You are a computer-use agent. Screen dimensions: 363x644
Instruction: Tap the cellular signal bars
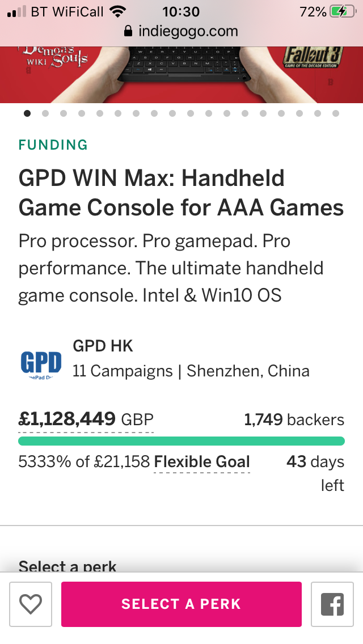pos(17,12)
